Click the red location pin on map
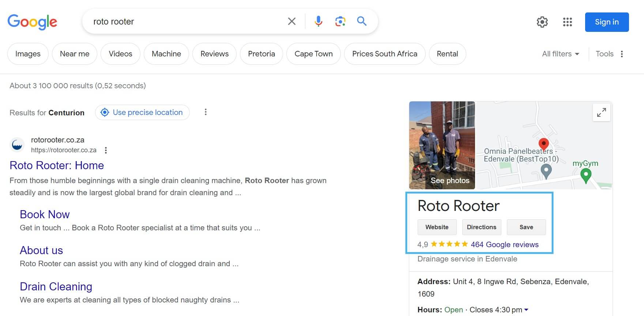 pyautogui.click(x=544, y=144)
